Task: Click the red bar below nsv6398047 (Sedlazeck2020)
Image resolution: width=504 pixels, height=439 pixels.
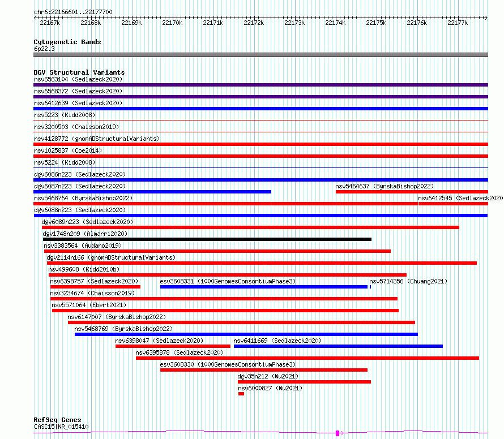Action: pos(173,346)
